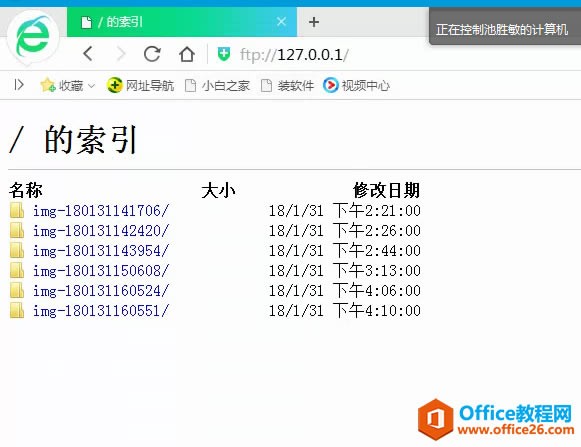The image size is (581, 447).
Task: Click the 修改日期 column header
Action: tap(386, 191)
